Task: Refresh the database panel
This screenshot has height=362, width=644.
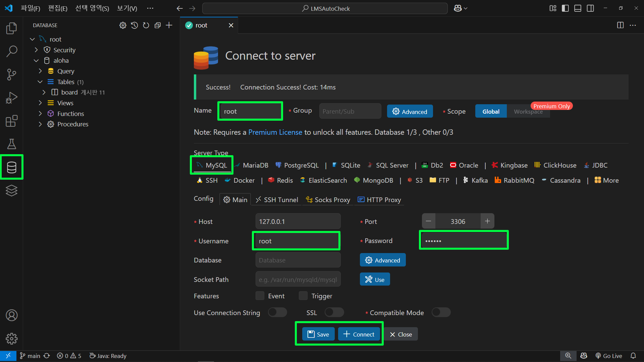Action: [x=146, y=25]
